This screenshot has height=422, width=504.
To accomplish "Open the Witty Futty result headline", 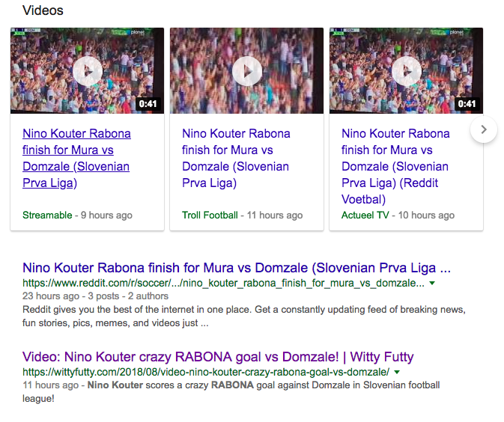I will click(218, 356).
